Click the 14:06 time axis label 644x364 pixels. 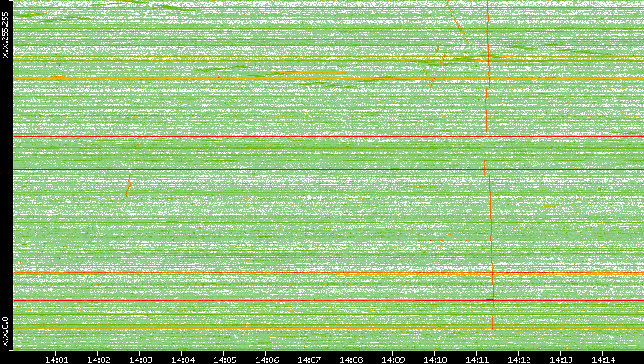click(266, 360)
